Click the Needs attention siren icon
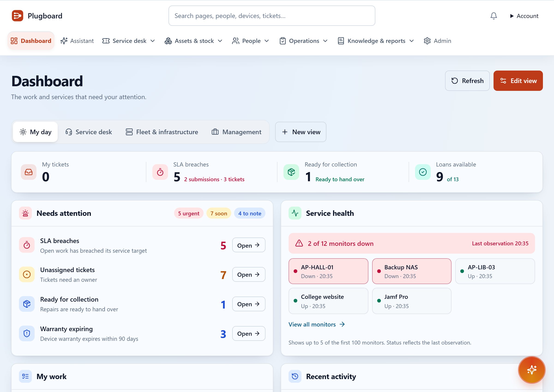Image resolution: width=554 pixels, height=392 pixels. pos(25,213)
